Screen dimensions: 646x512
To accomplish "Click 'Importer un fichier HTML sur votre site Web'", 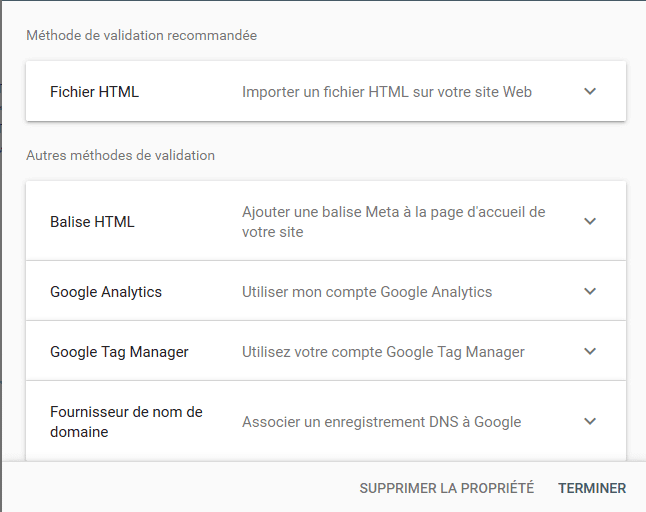I will pos(387,92).
